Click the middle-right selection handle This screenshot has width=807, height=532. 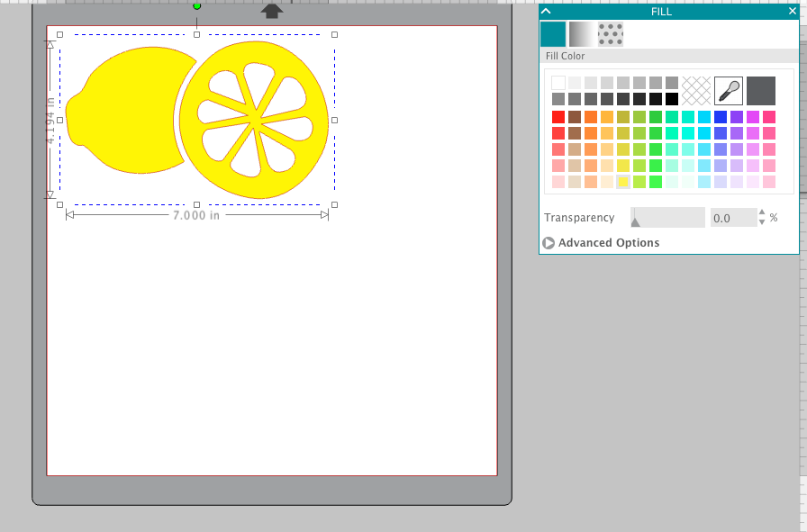click(x=334, y=120)
